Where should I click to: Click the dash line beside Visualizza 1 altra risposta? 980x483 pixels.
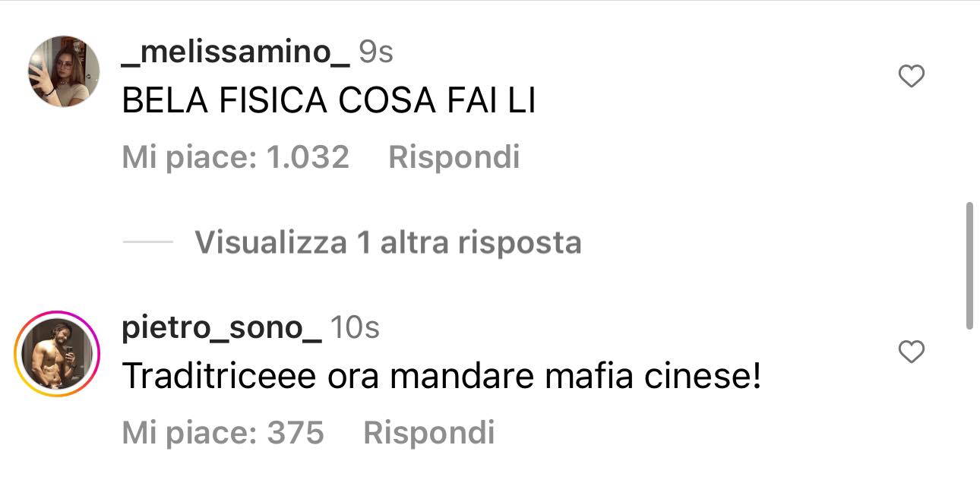point(148,242)
